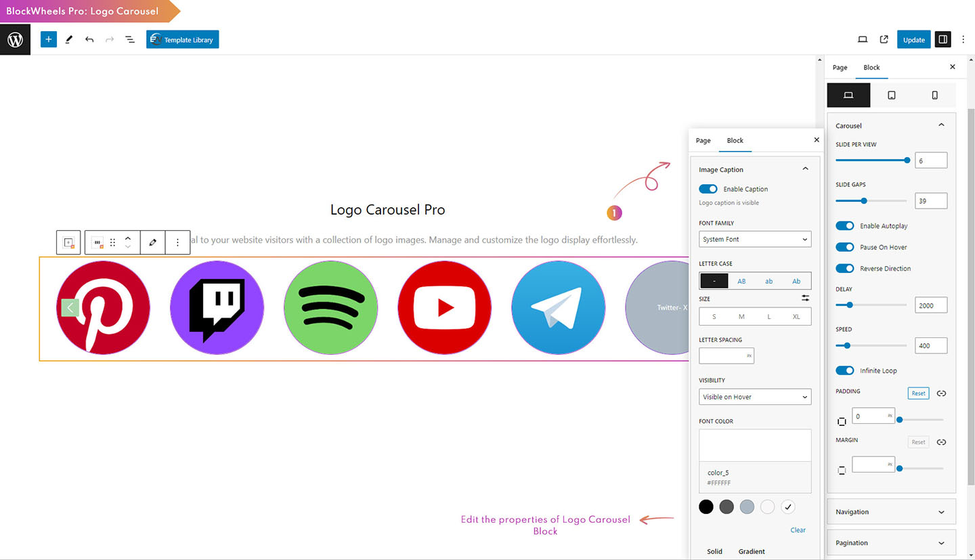Switch to the Page tab in right sidebar
Screen dimensions: 975x560
(840, 68)
